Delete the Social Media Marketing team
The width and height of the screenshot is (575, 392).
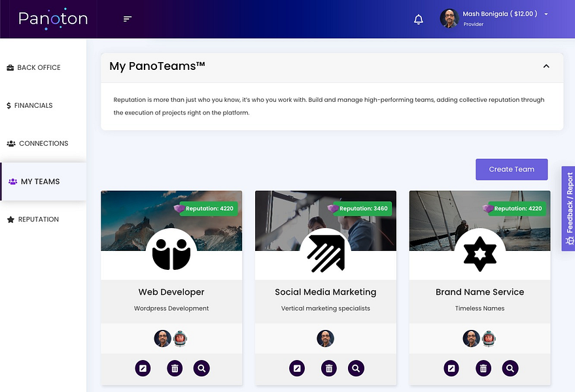pos(329,368)
